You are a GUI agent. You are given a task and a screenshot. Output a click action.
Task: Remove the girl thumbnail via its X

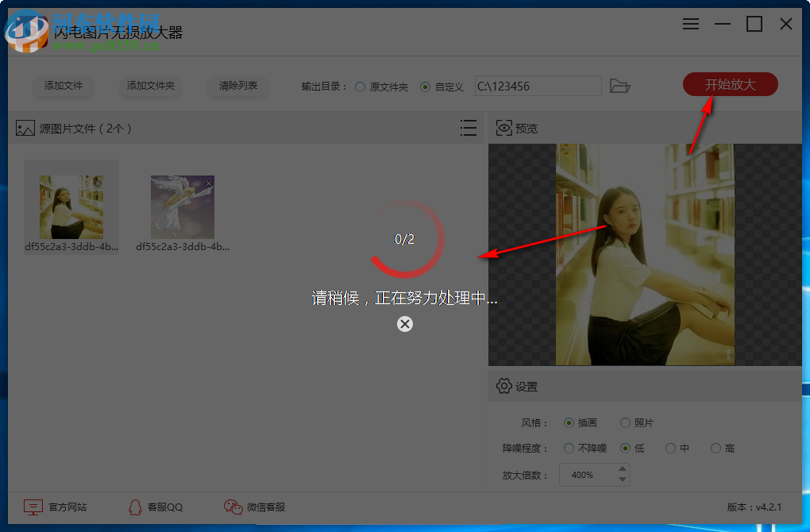click(98, 183)
